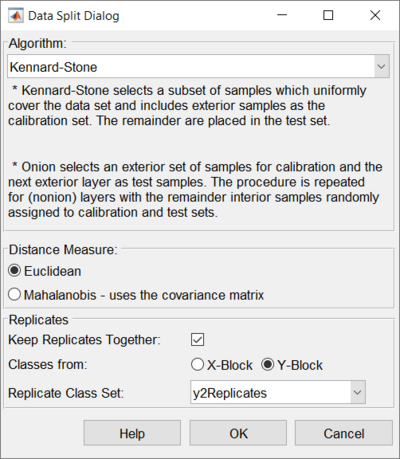
Task: Confirm the dialog with OK
Action: pyautogui.click(x=238, y=433)
